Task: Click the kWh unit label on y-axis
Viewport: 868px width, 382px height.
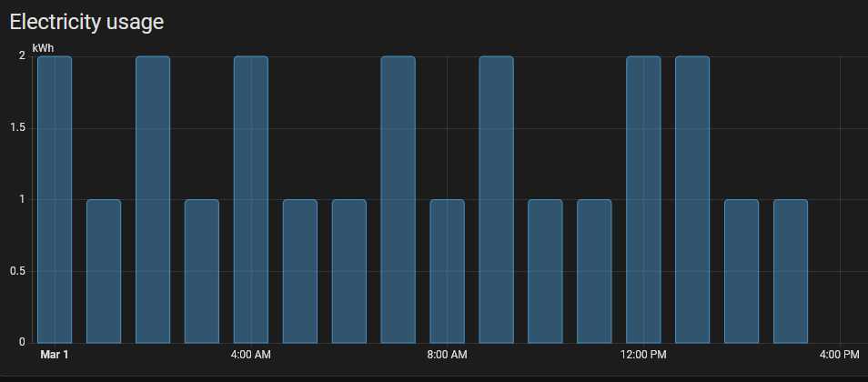Action: [44, 46]
